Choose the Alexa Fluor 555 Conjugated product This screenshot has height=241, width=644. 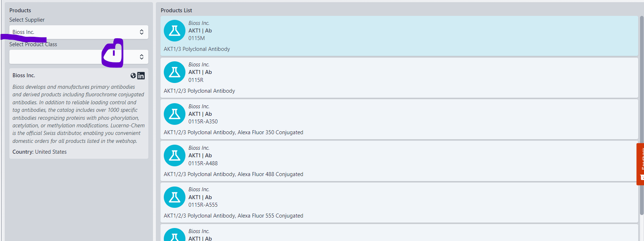(399, 202)
